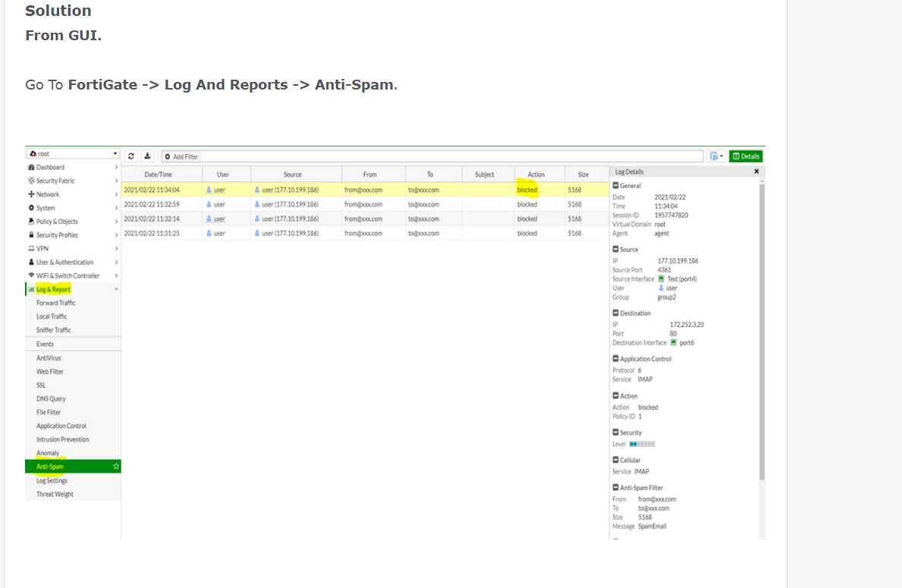Expand Policy & Objects menu

click(73, 222)
